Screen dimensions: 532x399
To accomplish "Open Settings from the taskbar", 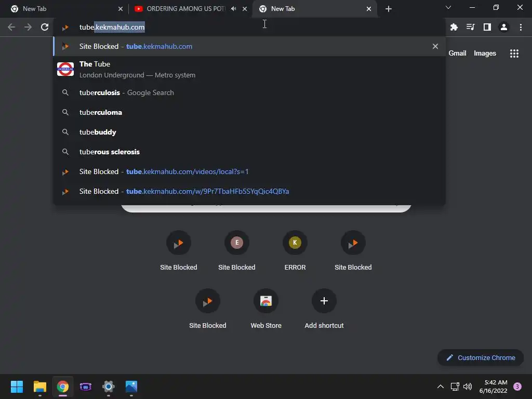I will click(x=108, y=387).
